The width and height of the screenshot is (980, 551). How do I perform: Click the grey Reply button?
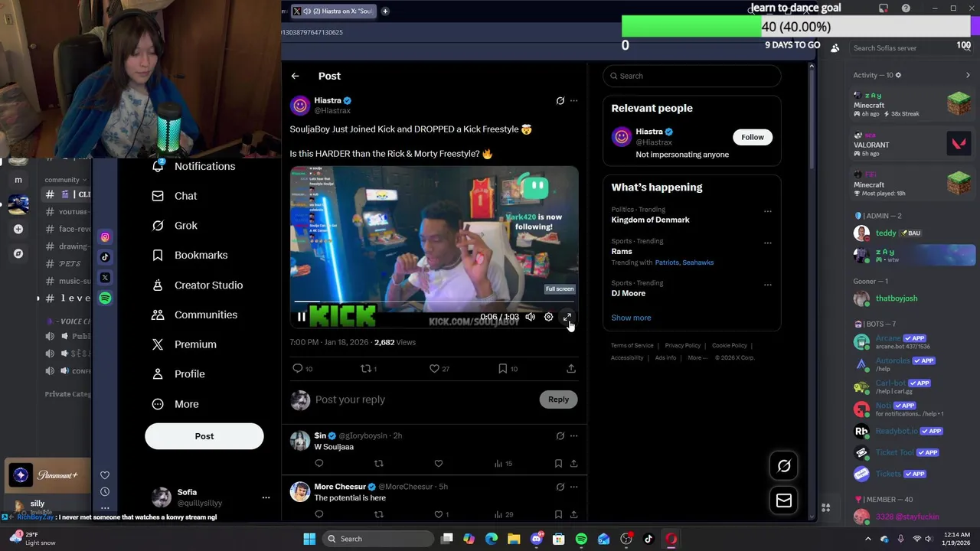click(x=558, y=399)
